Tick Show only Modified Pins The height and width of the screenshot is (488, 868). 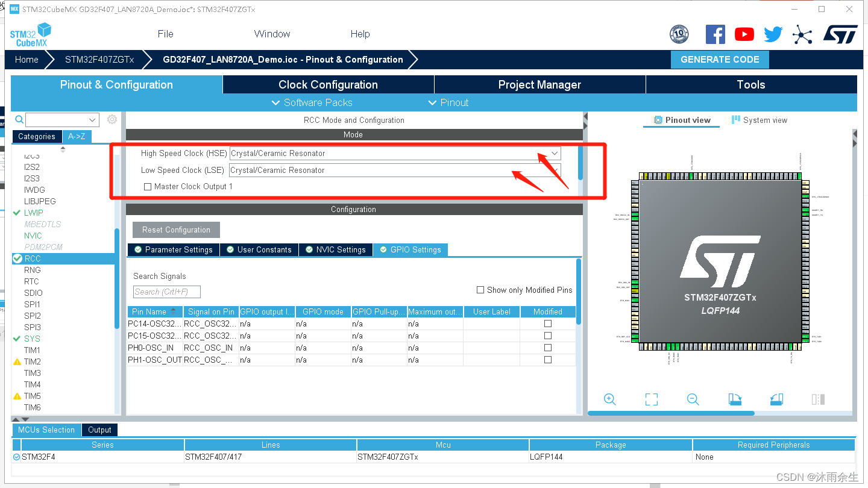(480, 290)
